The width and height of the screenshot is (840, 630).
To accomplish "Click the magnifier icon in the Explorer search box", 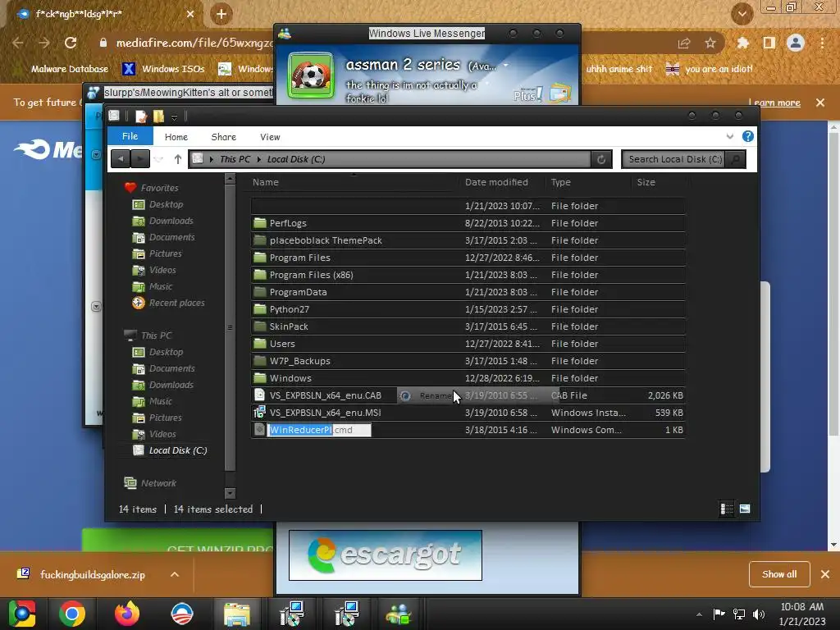I will tap(736, 159).
